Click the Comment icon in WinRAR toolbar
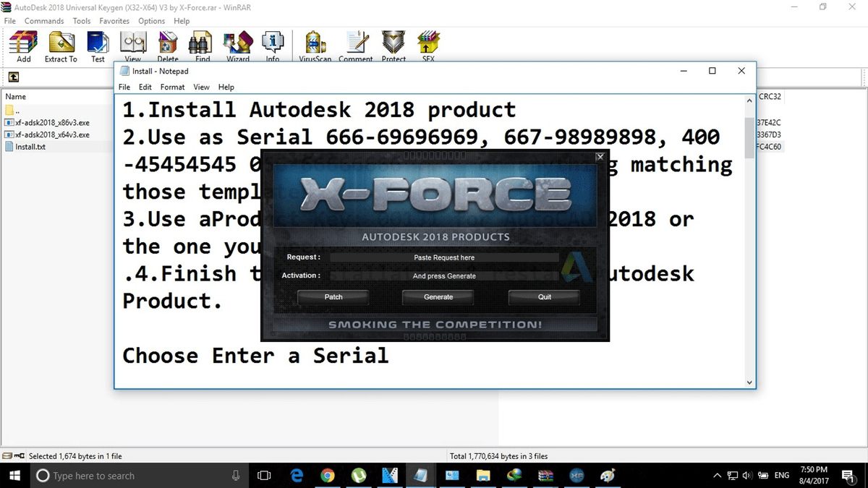The height and width of the screenshot is (488, 868). 356,45
